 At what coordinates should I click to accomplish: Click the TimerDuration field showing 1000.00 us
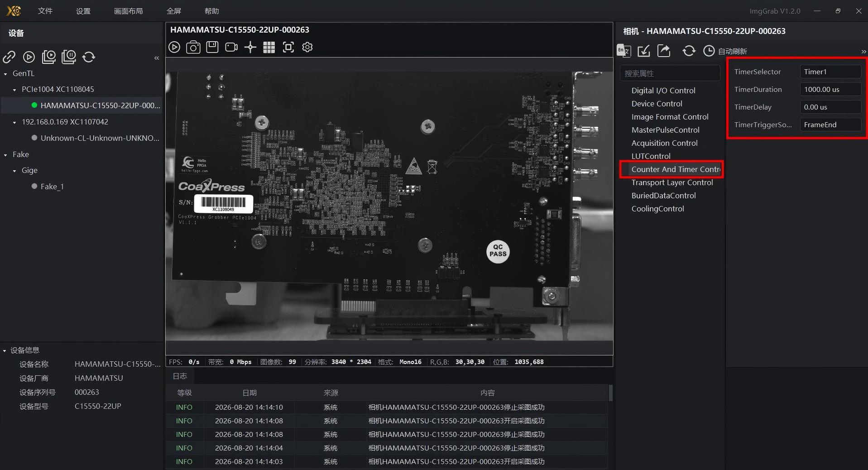(x=830, y=89)
